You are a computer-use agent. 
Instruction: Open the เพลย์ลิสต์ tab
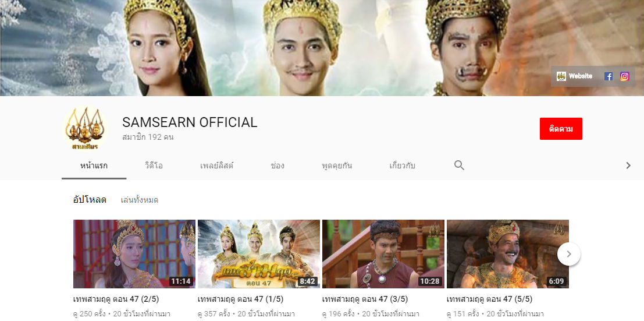coord(216,165)
